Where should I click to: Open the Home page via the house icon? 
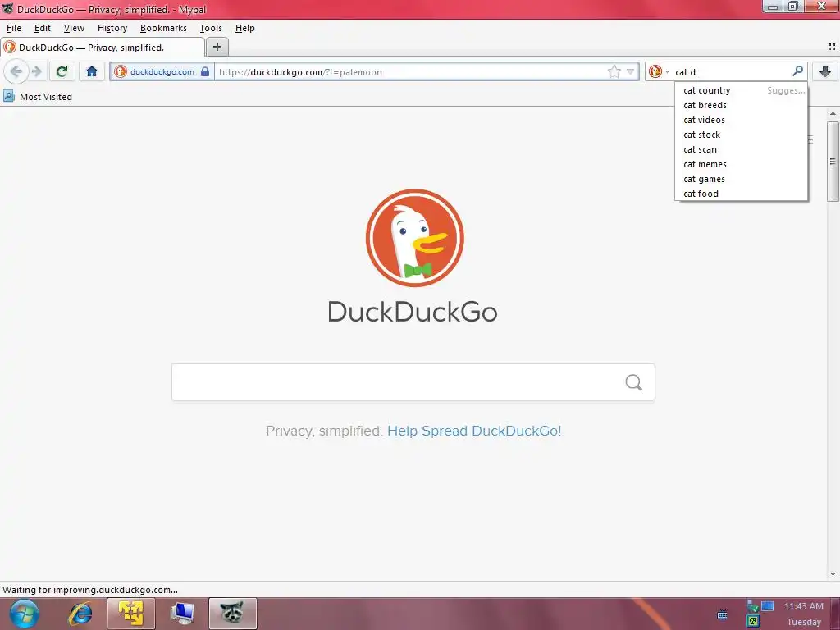(92, 71)
